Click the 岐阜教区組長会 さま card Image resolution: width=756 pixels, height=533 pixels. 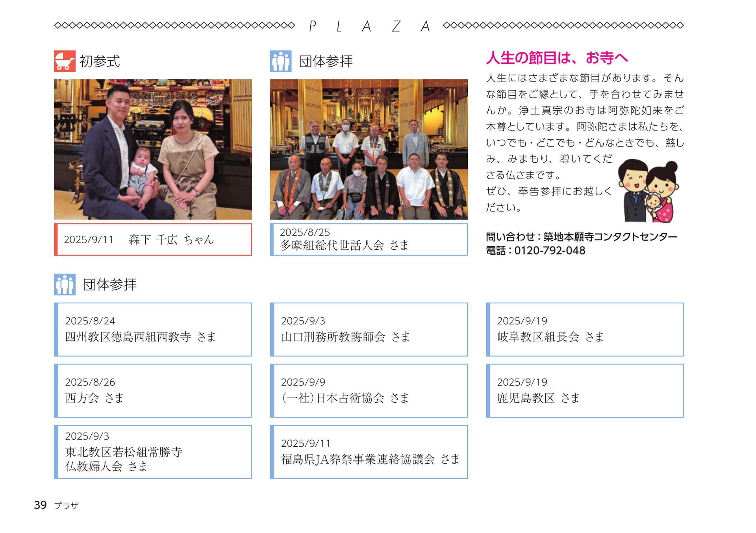pyautogui.click(x=585, y=330)
